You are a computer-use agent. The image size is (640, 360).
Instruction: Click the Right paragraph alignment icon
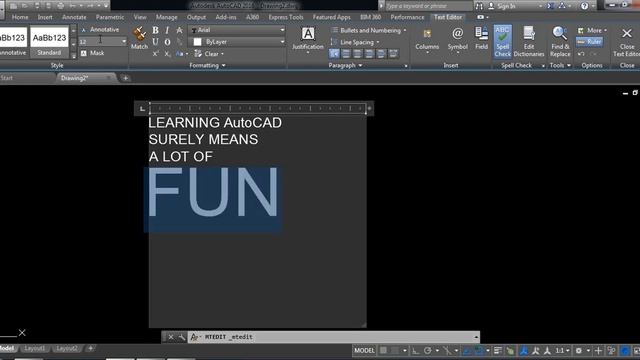click(x=369, y=53)
